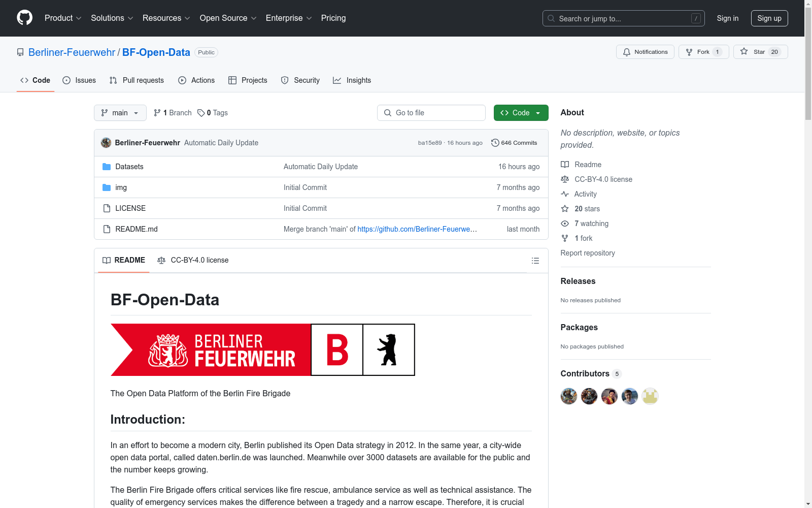Open the github.com link in README.md commit message
The width and height of the screenshot is (812, 508).
click(417, 229)
